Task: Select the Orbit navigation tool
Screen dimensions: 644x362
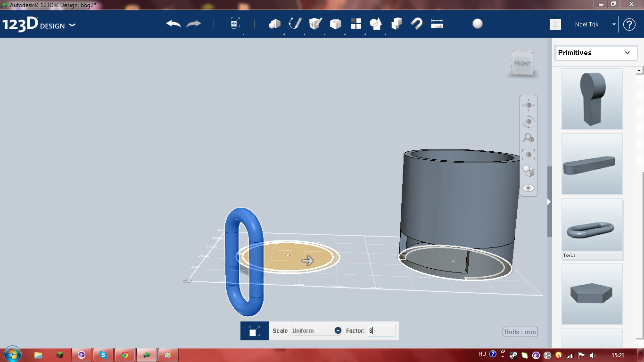Action: [528, 122]
